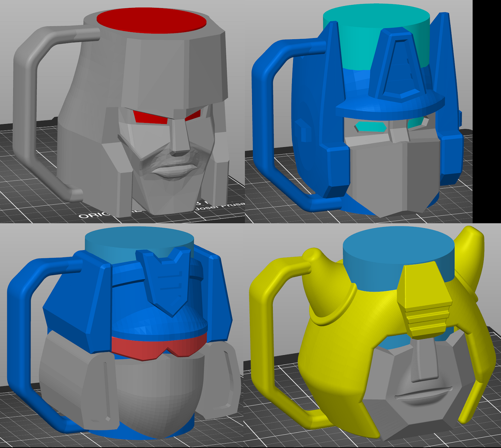
Task: Click the teal cylinder atop Optimus mug
Action: (x=376, y=37)
